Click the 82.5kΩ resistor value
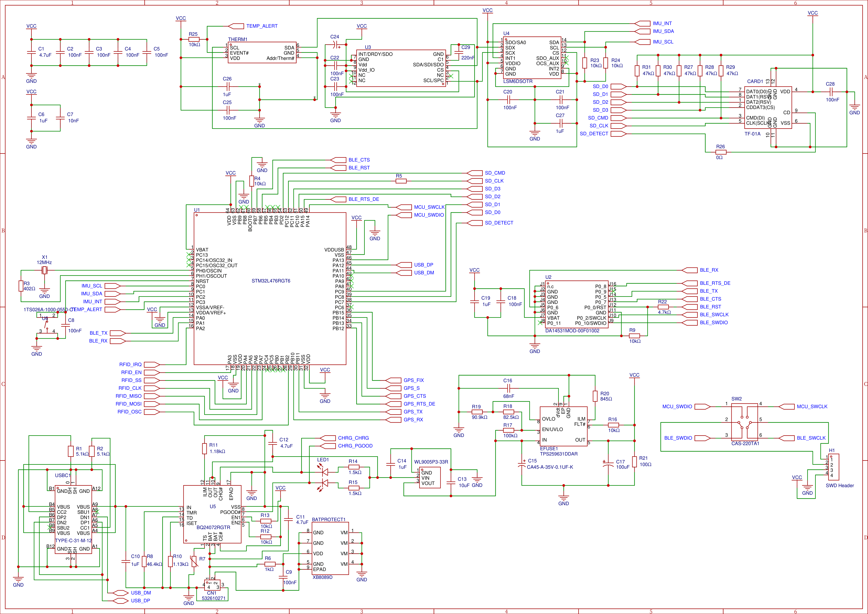Viewport: 868px width, 614px height. pos(511,417)
